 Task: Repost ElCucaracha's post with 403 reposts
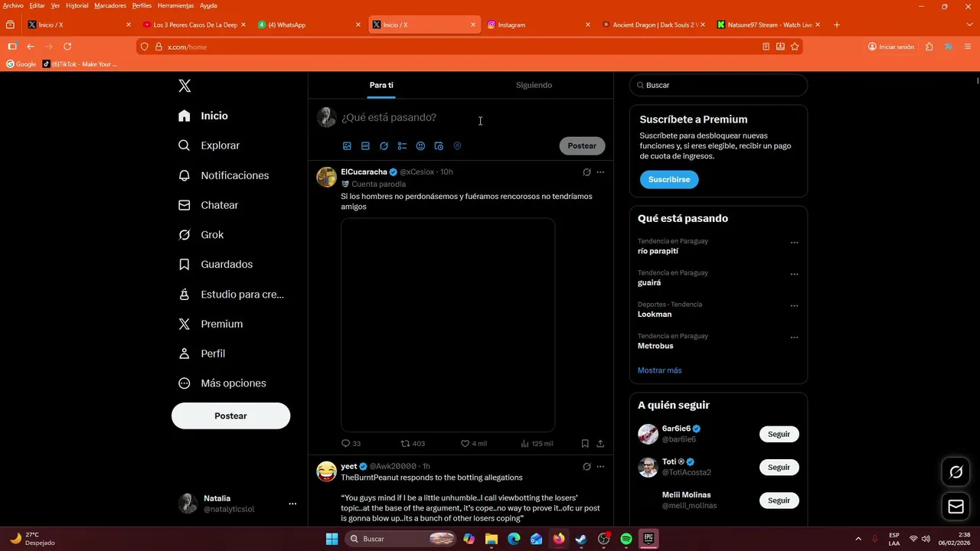tap(413, 443)
